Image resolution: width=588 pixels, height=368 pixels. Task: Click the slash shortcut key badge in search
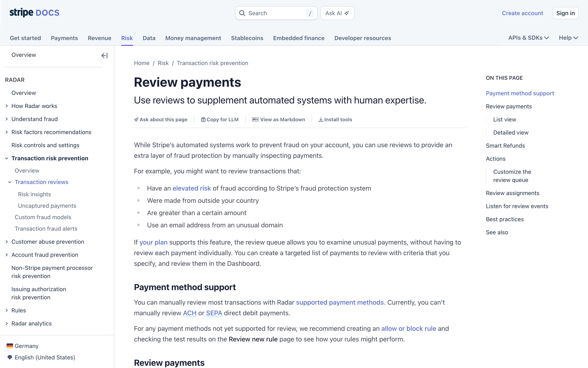coord(310,13)
